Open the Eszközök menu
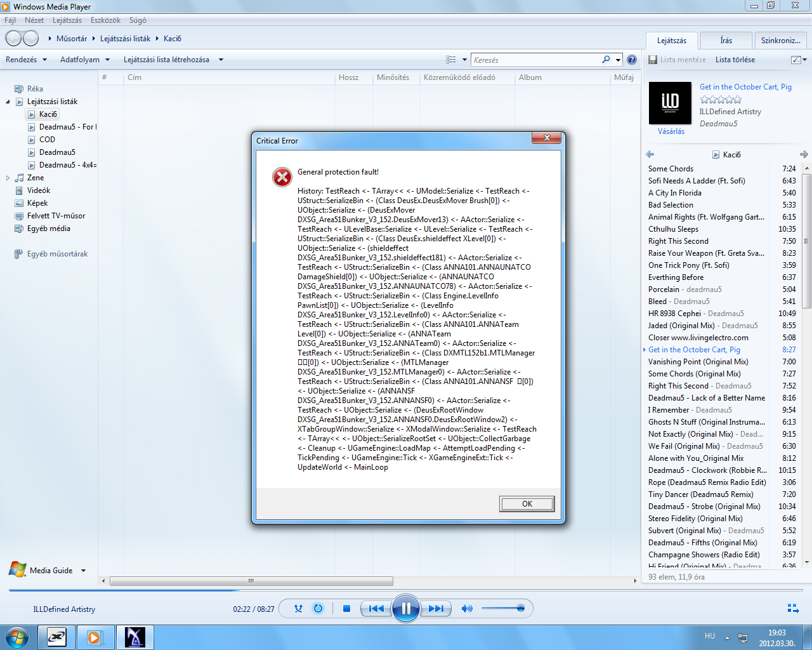 [105, 20]
